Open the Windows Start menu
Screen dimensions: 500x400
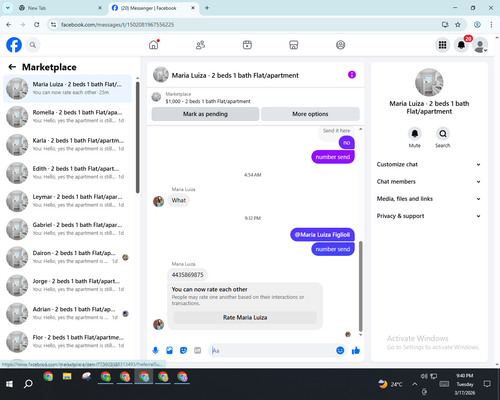click(9, 384)
